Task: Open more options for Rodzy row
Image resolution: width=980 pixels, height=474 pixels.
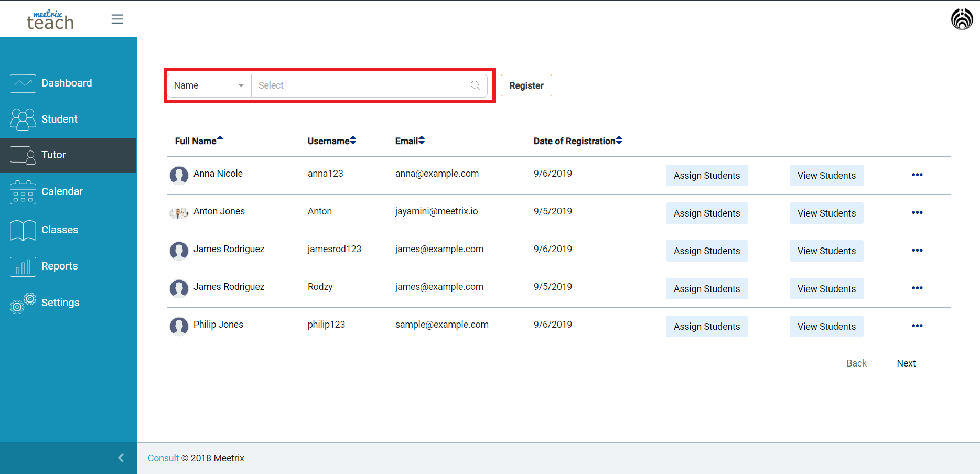Action: (917, 288)
